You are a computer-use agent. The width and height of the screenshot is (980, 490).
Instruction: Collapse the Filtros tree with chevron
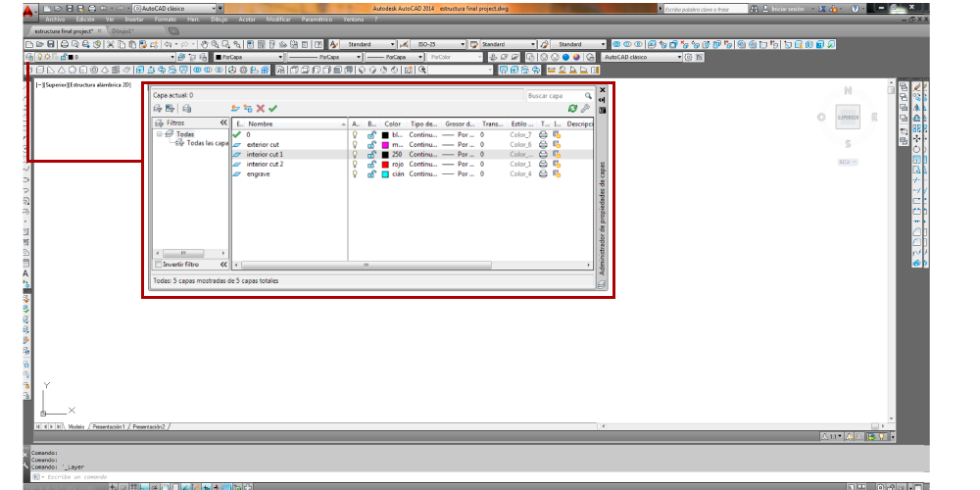coord(223,123)
